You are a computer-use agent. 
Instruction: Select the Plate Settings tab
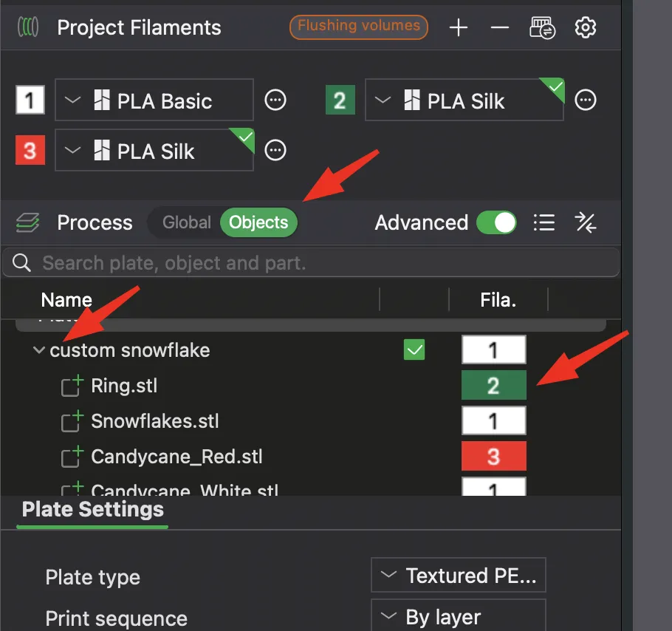pyautogui.click(x=93, y=510)
